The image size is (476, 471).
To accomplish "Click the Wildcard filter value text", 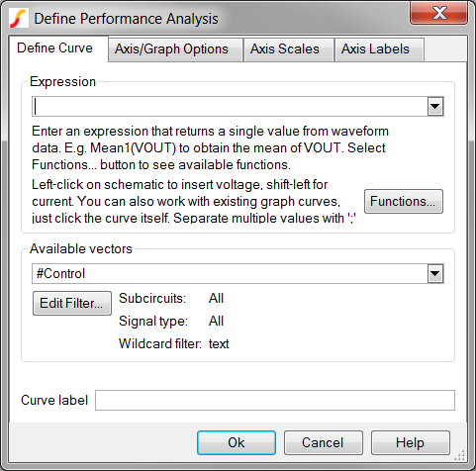I will point(219,343).
